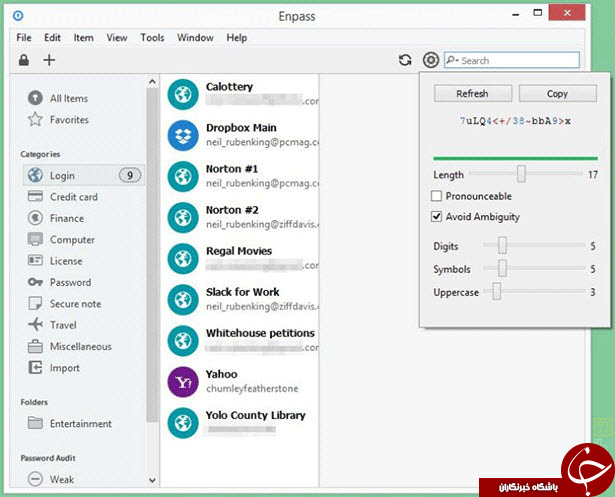Open the Tools menu
Viewport: 615px width, 497px height.
point(152,38)
